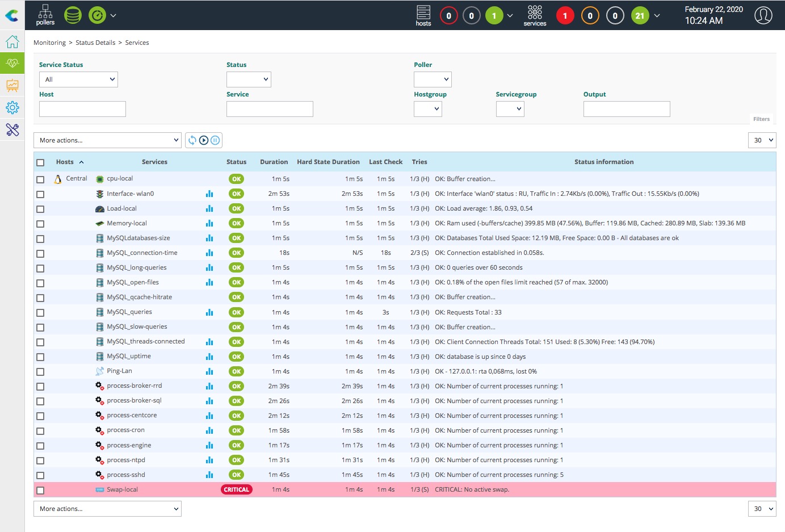The image size is (785, 532).
Task: Open the MySQL_queries service link
Action: [x=129, y=312]
